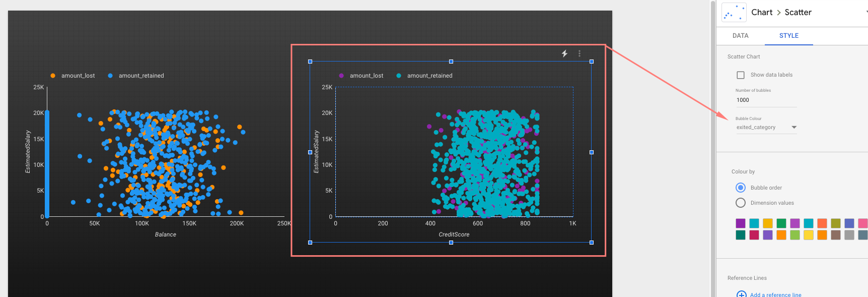This screenshot has height=297, width=868.
Task: Click the amount_lost purple legend dot
Action: point(341,76)
